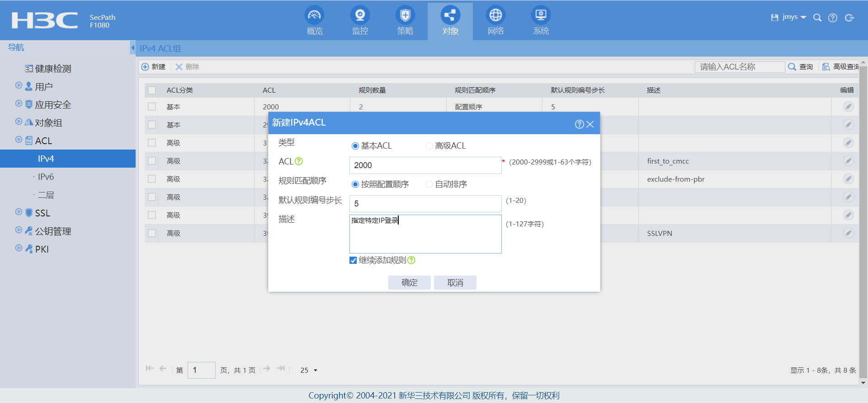Open 高级查询 advanced search

[840, 67]
